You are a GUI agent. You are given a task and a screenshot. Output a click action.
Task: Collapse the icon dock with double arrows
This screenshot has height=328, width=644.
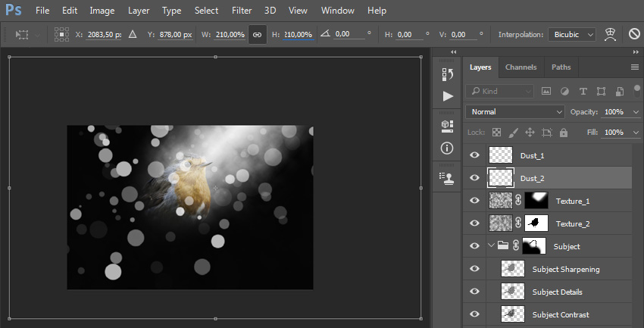pyautogui.click(x=453, y=52)
